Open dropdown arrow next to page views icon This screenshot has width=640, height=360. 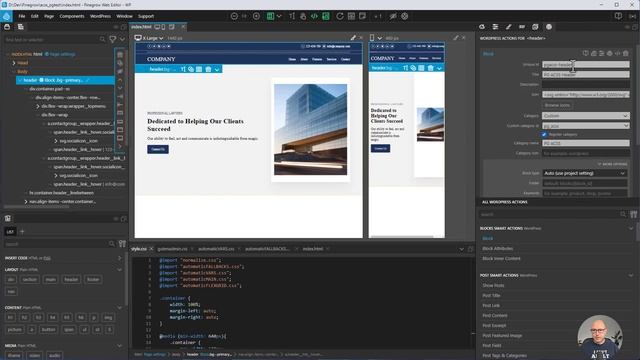[x=279, y=16]
